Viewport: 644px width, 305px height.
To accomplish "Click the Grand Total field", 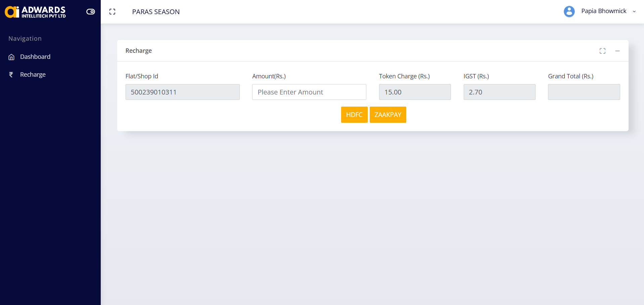I will tap(584, 92).
